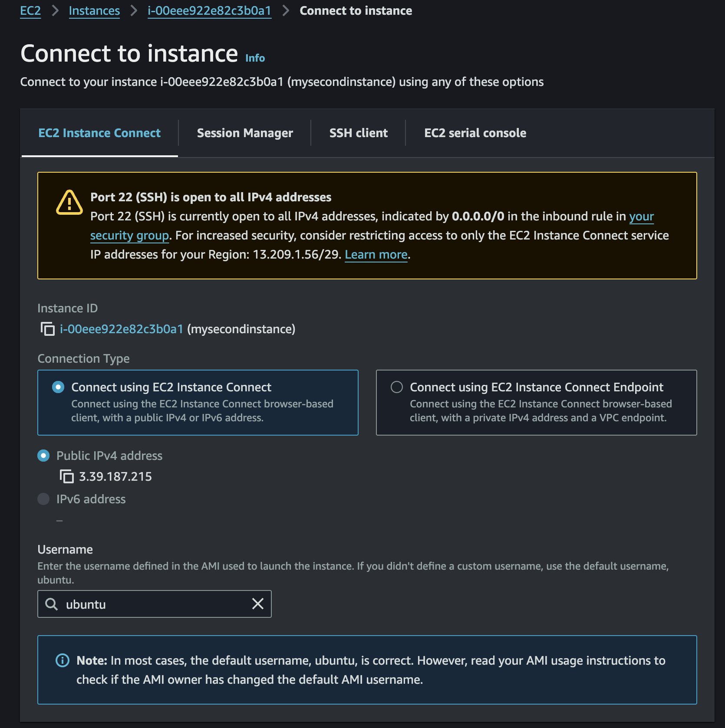725x728 pixels.
Task: Select Connect using EC2 Instance Connect radio
Action: tap(58, 387)
